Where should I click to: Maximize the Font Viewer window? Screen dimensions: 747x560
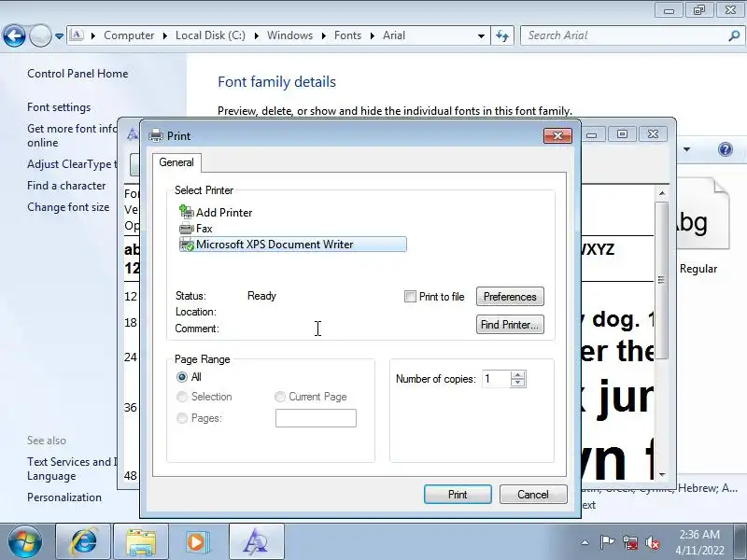[622, 133]
